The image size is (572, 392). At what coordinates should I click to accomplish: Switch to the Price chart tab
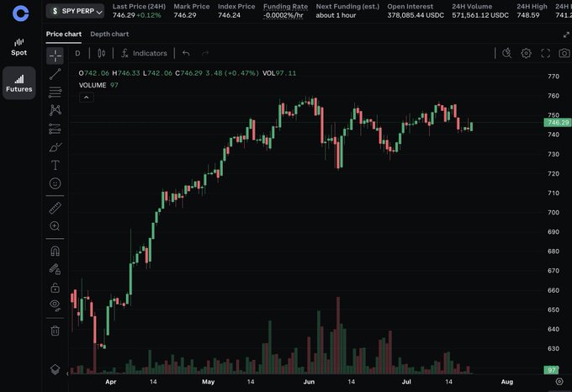pyautogui.click(x=63, y=34)
